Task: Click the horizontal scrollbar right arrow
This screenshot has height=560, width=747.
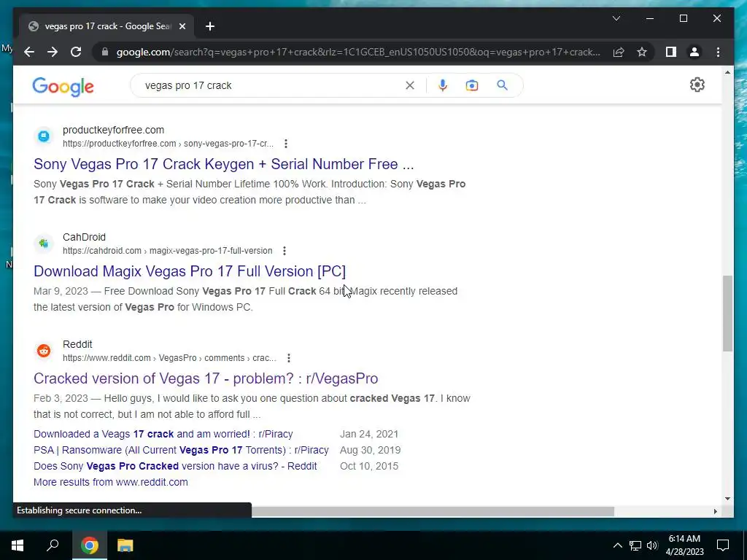Action: [x=715, y=511]
